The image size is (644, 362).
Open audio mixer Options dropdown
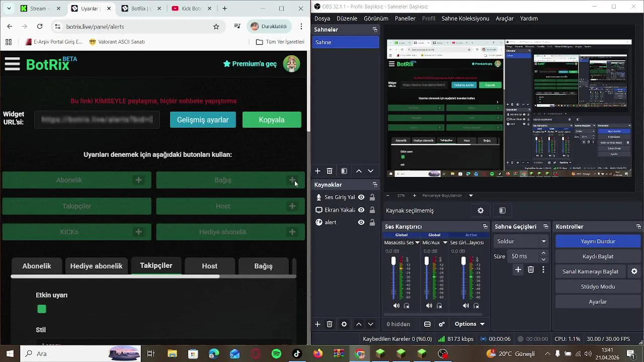pyautogui.click(x=469, y=324)
